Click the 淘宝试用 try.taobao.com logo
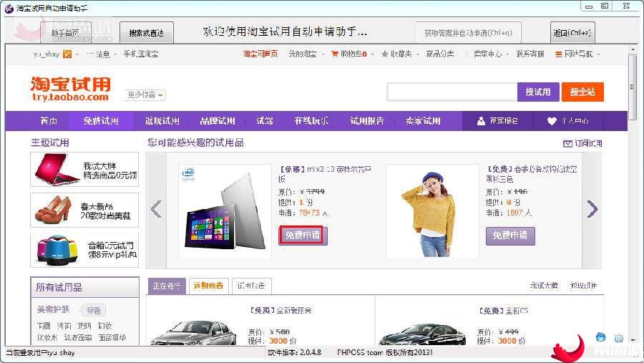The image size is (644, 363). click(x=71, y=89)
